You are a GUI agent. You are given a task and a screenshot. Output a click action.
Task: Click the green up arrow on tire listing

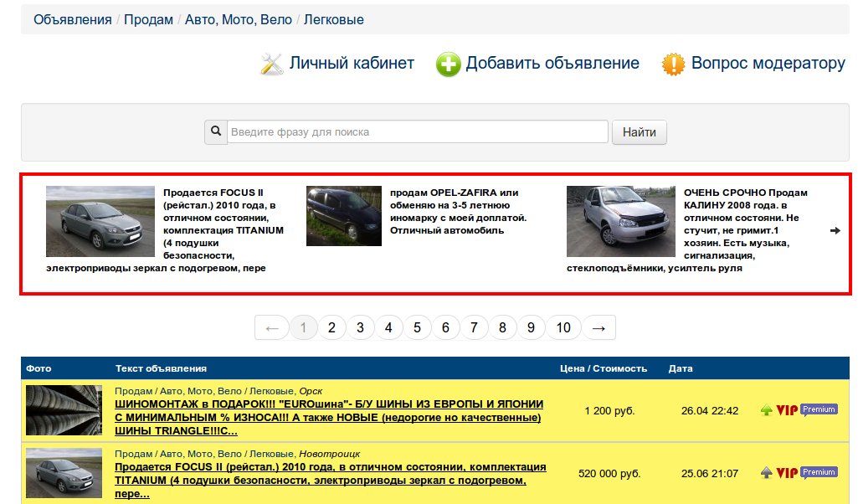tap(766, 410)
